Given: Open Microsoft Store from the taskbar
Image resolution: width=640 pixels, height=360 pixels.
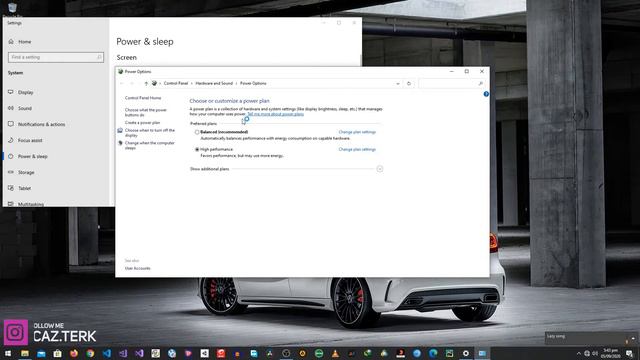Looking at the screenshot, I should pos(58,353).
